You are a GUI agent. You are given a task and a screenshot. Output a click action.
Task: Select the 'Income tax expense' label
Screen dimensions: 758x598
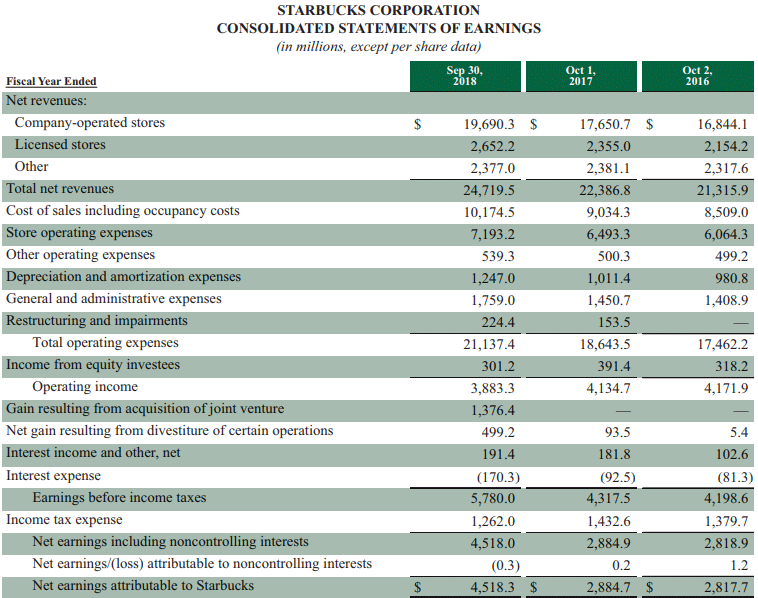64,520
